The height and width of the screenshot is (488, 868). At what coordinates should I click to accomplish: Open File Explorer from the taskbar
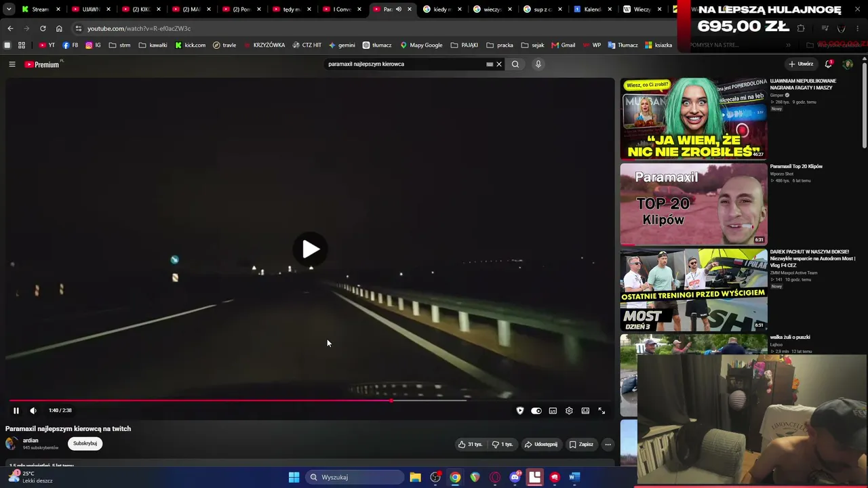(x=416, y=477)
